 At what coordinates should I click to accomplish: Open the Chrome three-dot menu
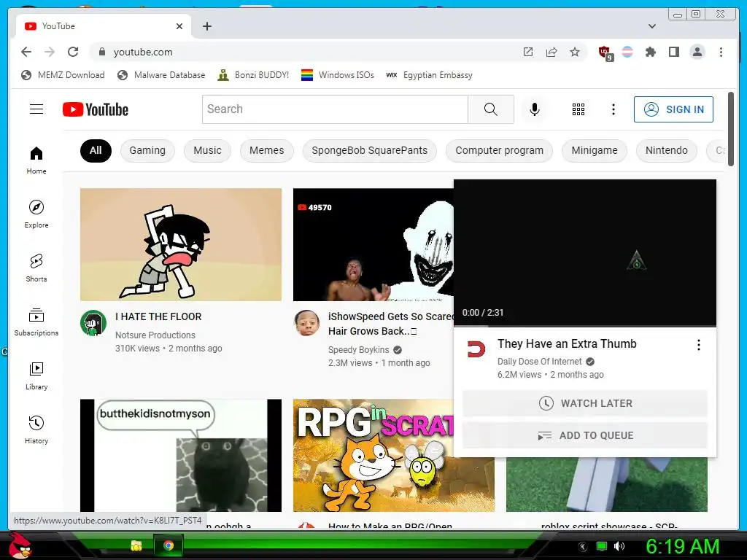[x=721, y=52]
